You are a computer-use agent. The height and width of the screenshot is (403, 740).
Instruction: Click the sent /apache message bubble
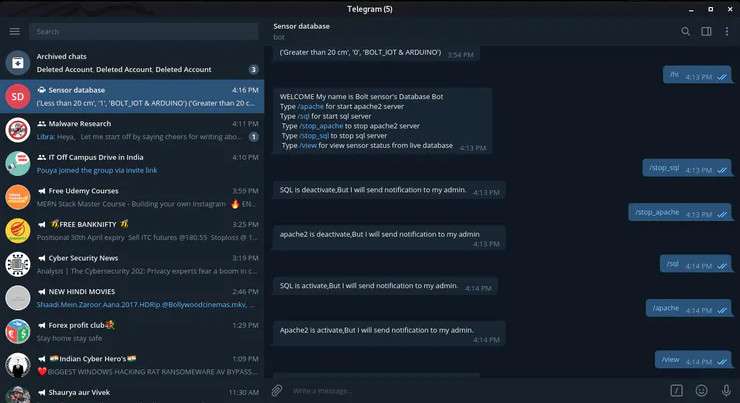click(689, 308)
